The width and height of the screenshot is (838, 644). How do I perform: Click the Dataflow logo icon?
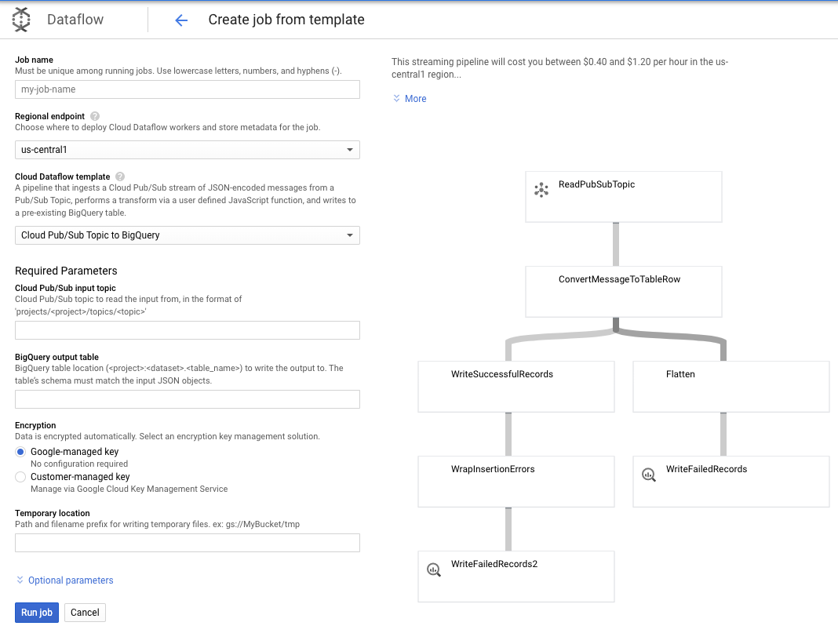21,20
